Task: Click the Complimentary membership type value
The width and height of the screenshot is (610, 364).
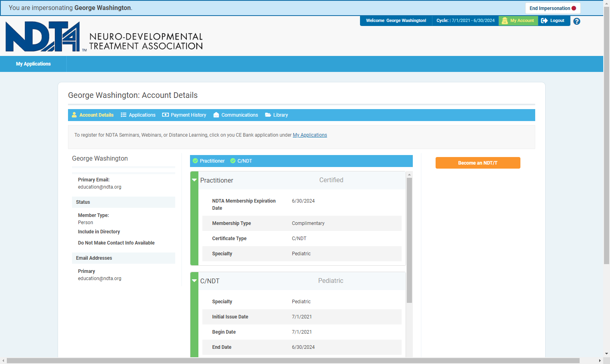Action: pos(308,223)
